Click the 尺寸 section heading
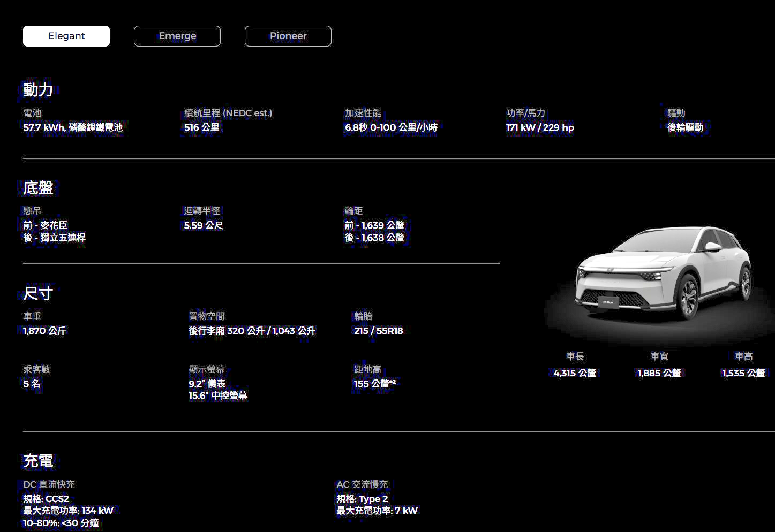 point(38,293)
